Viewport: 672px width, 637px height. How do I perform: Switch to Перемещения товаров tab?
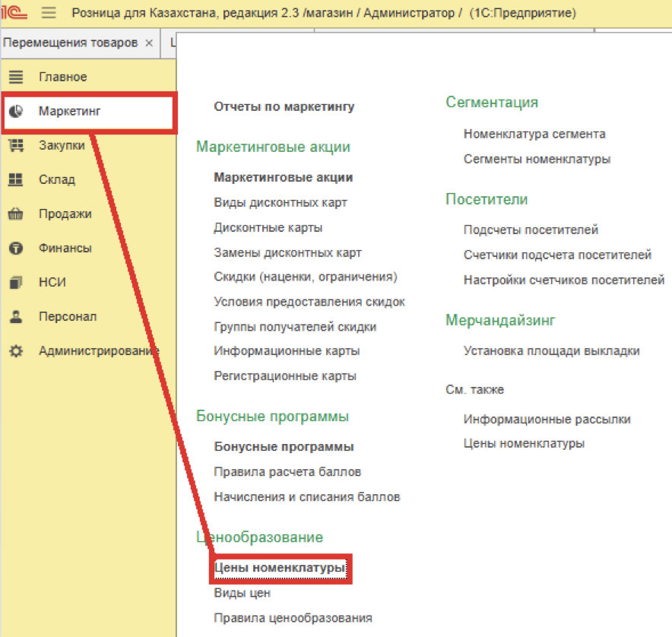[70, 43]
